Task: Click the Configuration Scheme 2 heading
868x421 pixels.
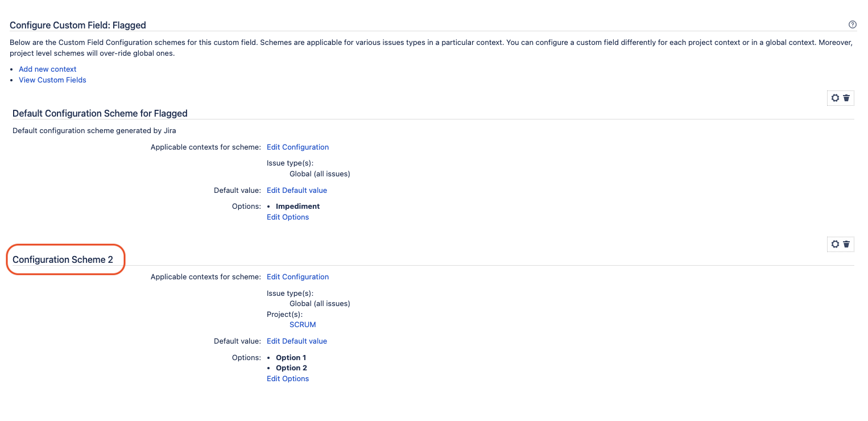Action: pyautogui.click(x=63, y=259)
